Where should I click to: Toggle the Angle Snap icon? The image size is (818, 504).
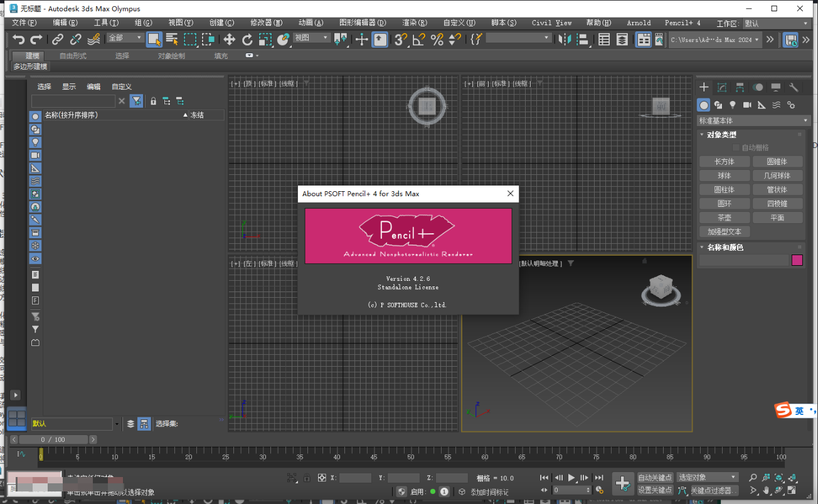(419, 39)
